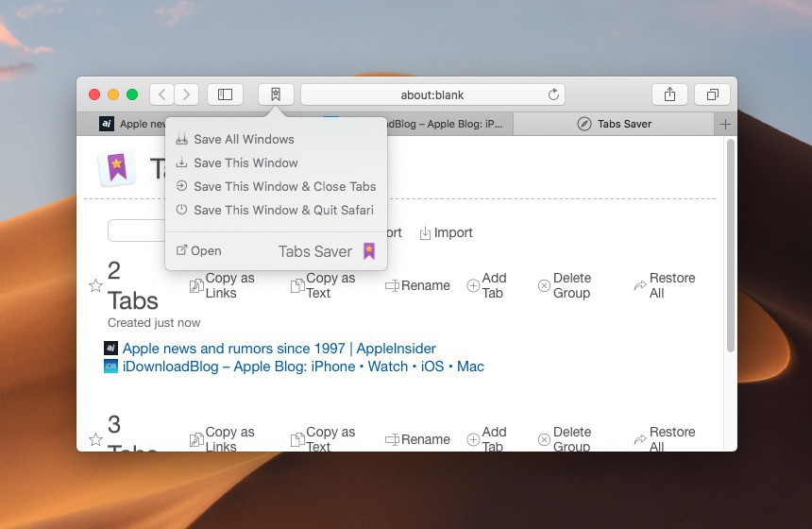This screenshot has width=812, height=529.
Task: Click the page's vertical scrollbar
Action: coord(731,246)
